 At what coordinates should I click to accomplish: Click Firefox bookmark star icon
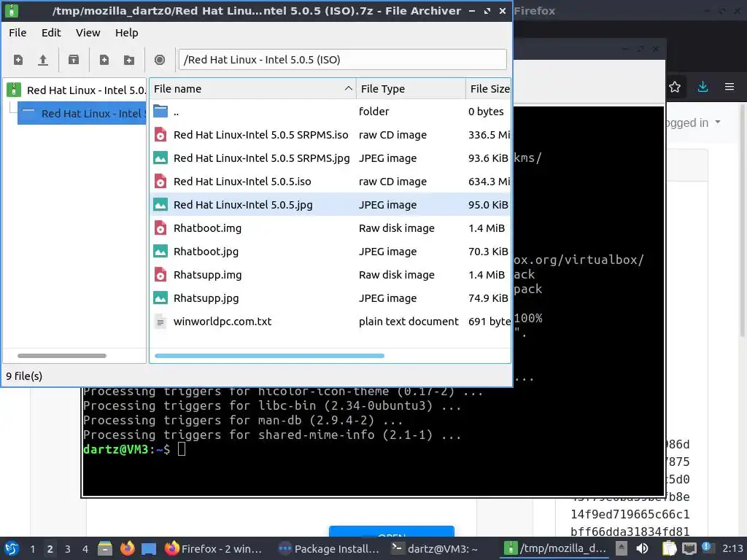675,87
